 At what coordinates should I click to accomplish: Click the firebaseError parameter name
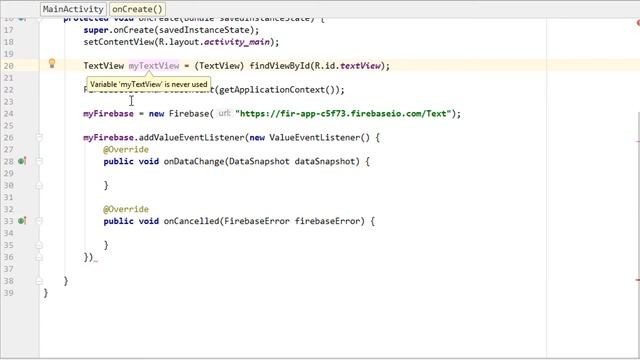(328, 221)
